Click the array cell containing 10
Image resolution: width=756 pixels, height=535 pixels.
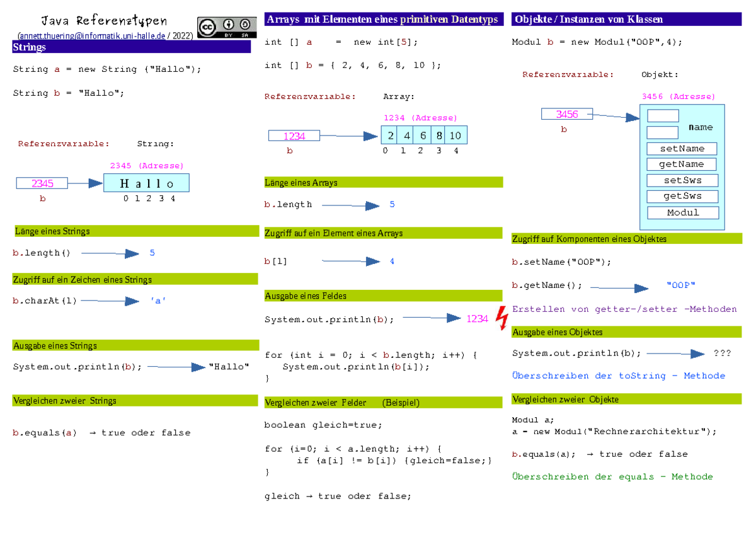[x=455, y=135]
